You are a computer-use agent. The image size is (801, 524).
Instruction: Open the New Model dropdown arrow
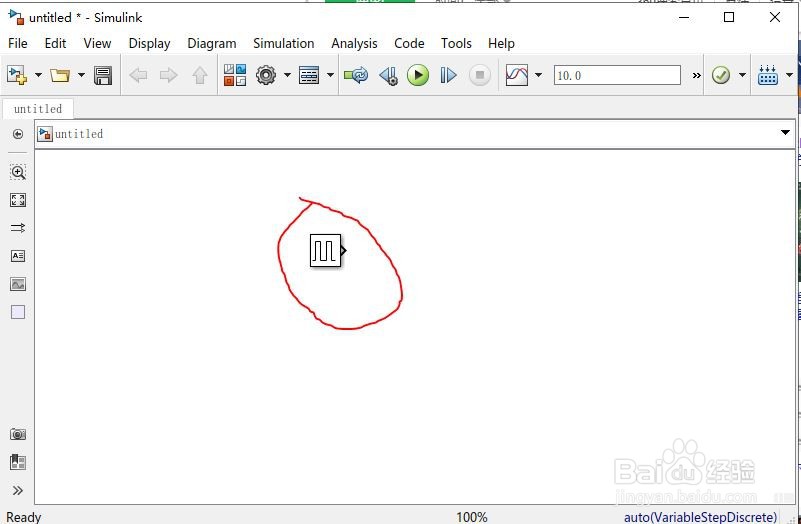click(38, 76)
